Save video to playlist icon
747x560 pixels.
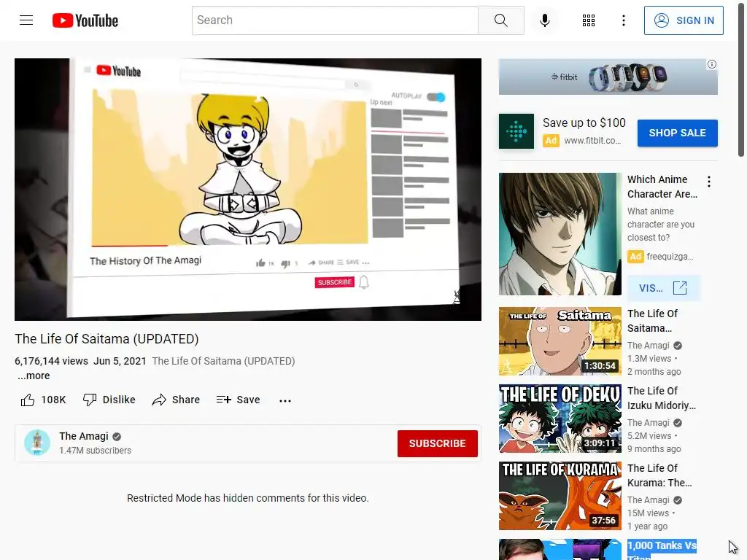223,400
